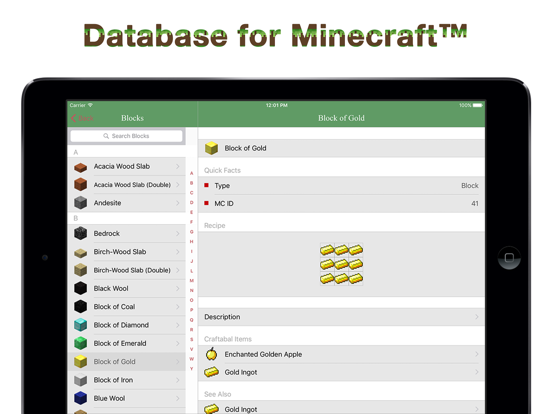Tap the Type quick fact row
Screen dimensions: 552x414
click(341, 186)
